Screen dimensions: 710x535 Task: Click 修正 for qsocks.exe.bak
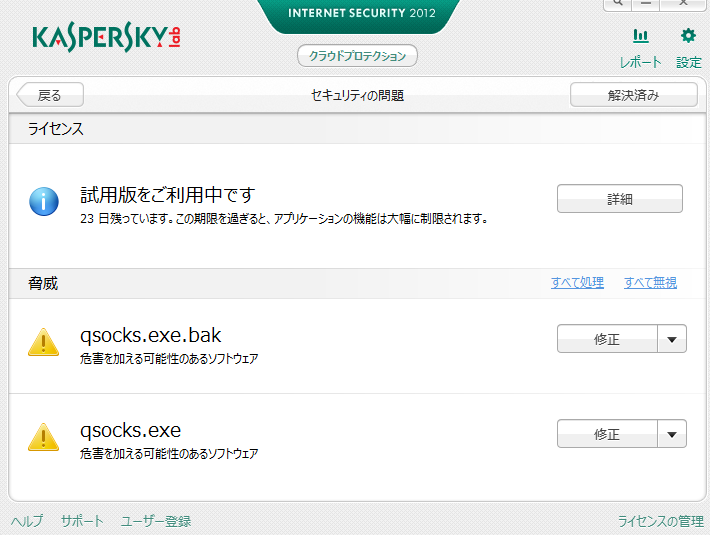click(x=607, y=339)
